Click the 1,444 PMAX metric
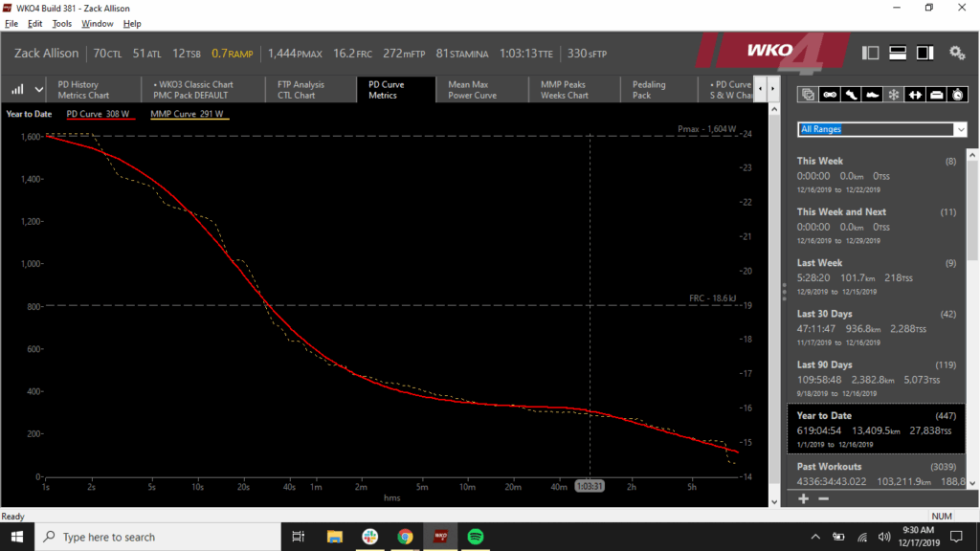This screenshot has width=980, height=551. (x=295, y=54)
